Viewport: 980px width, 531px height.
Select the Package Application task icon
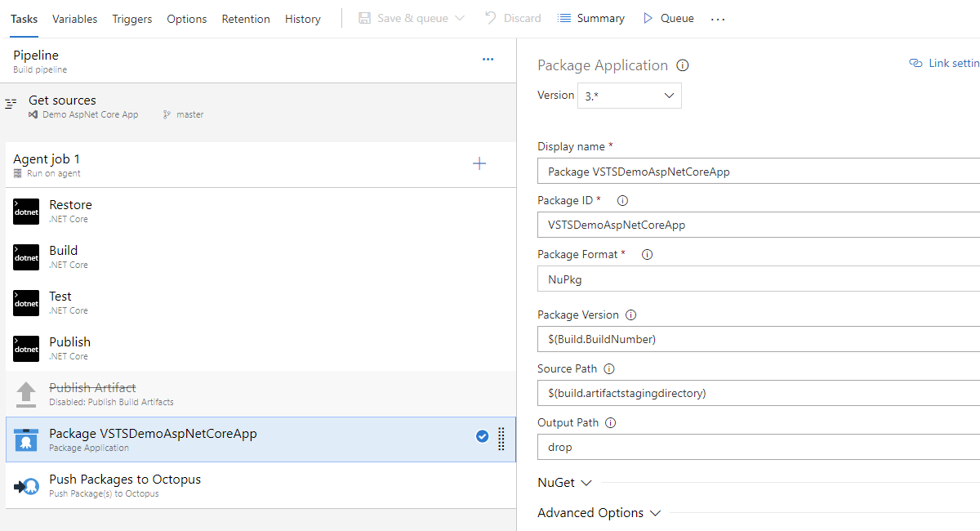tap(26, 440)
